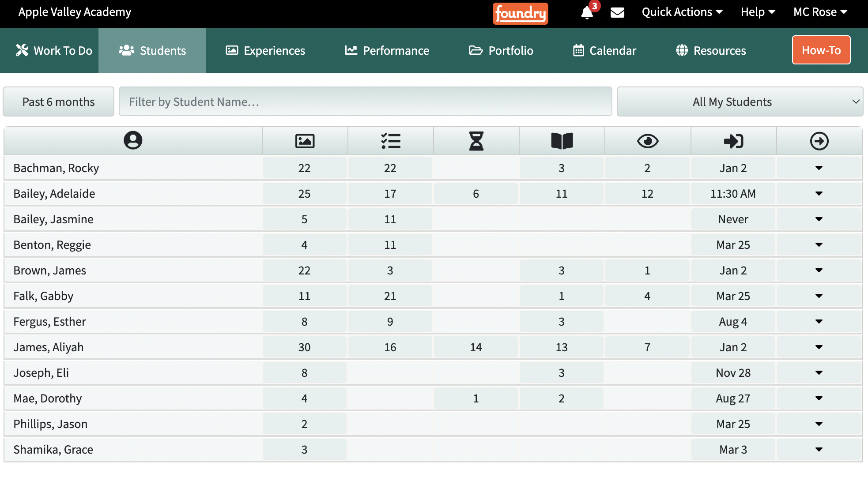Select student Shamika, Grace
Viewport: 868px width, 496px height.
pyautogui.click(x=53, y=450)
